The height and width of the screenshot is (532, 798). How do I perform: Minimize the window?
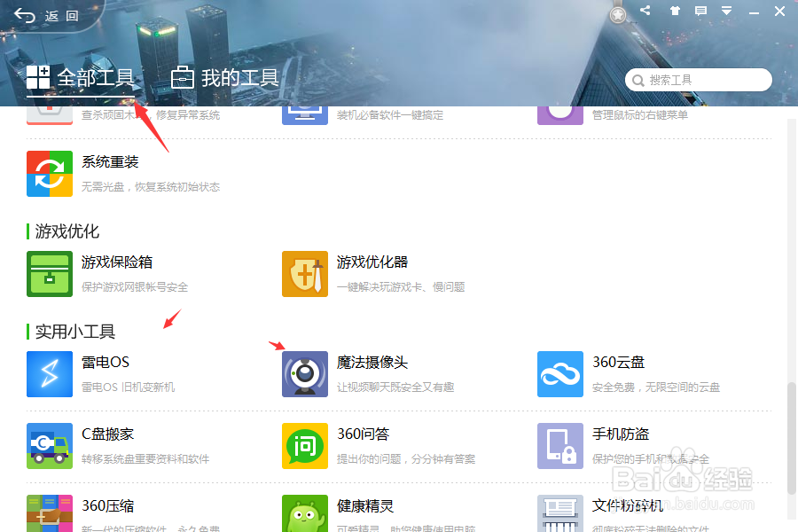(754, 12)
